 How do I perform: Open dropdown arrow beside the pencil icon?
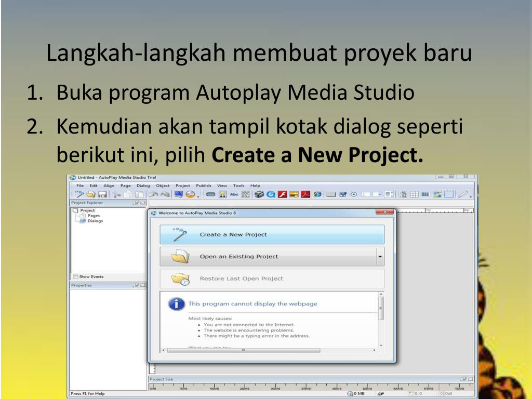471,196
